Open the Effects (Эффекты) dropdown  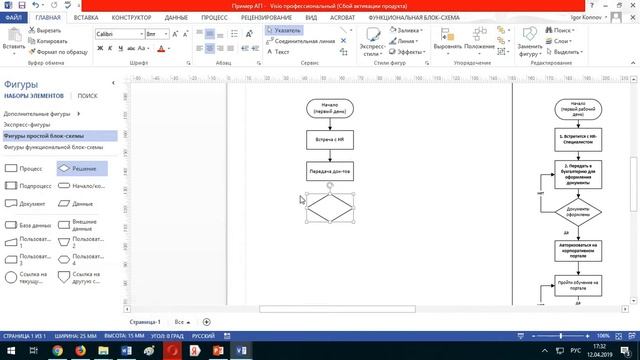tap(407, 52)
